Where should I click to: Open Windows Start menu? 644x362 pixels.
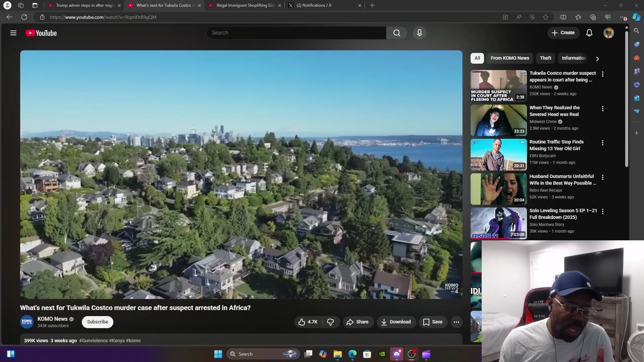pos(218,354)
